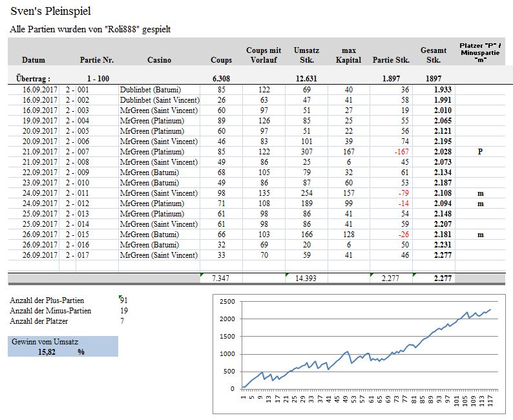513x420 pixels.
Task: Select the "max Kapital" column header
Action: point(348,55)
